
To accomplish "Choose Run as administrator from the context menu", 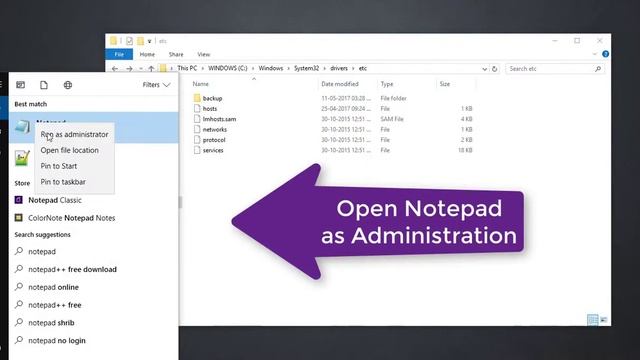I will point(74,134).
